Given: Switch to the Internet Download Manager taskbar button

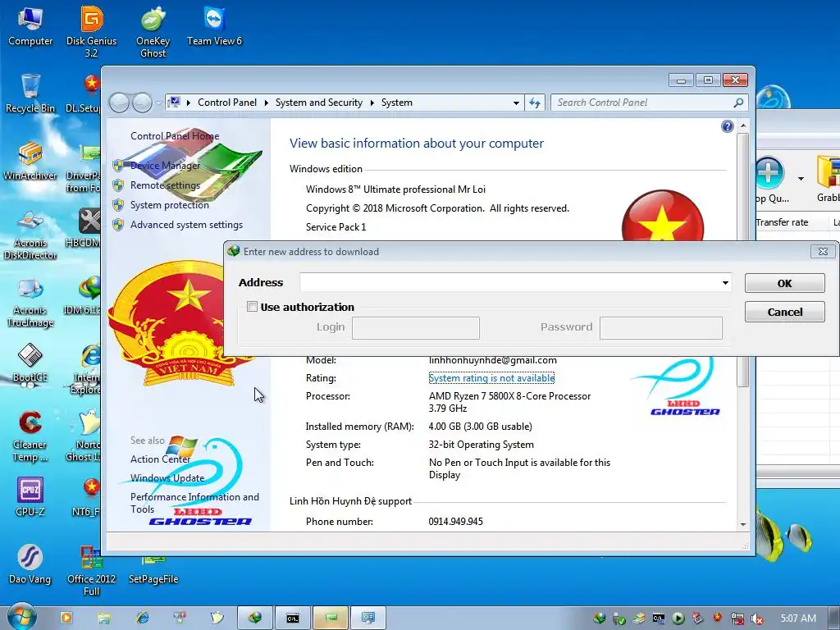Looking at the screenshot, I should [255, 618].
